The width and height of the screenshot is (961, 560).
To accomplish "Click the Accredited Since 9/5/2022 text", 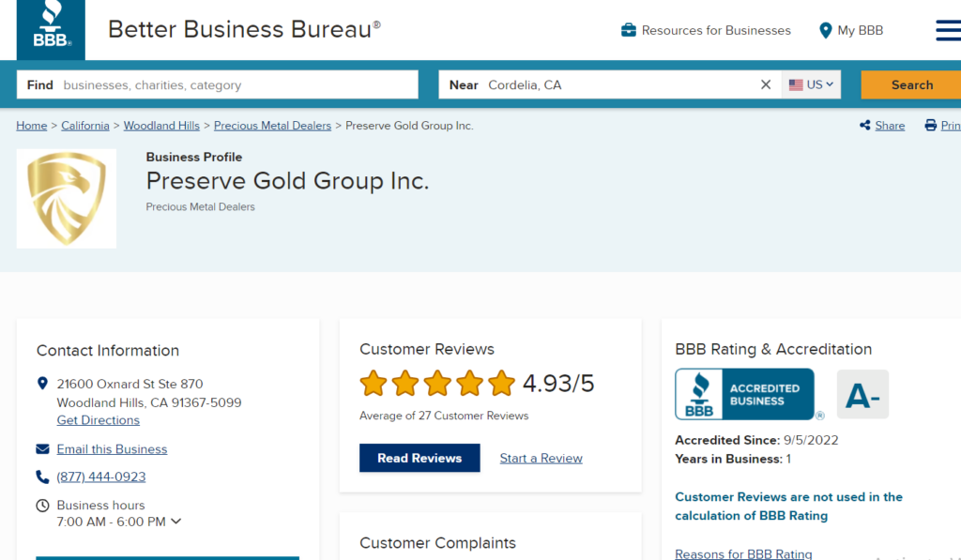I will (x=757, y=440).
